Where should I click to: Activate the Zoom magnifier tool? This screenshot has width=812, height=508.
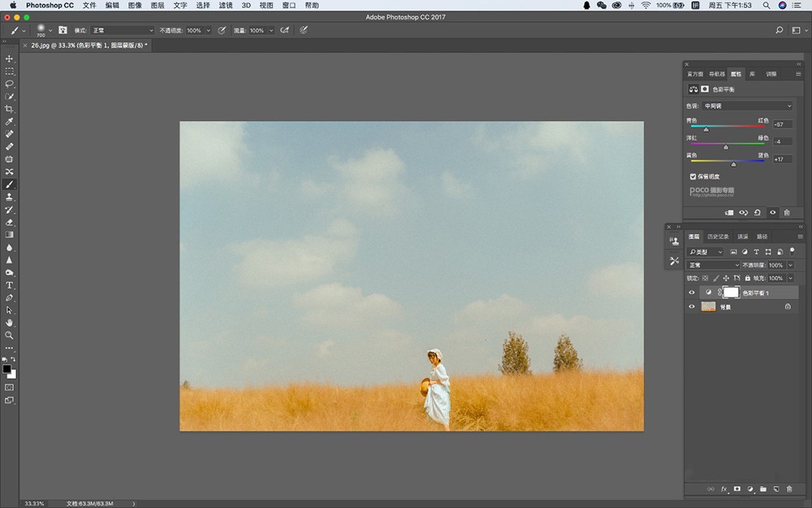(10, 335)
